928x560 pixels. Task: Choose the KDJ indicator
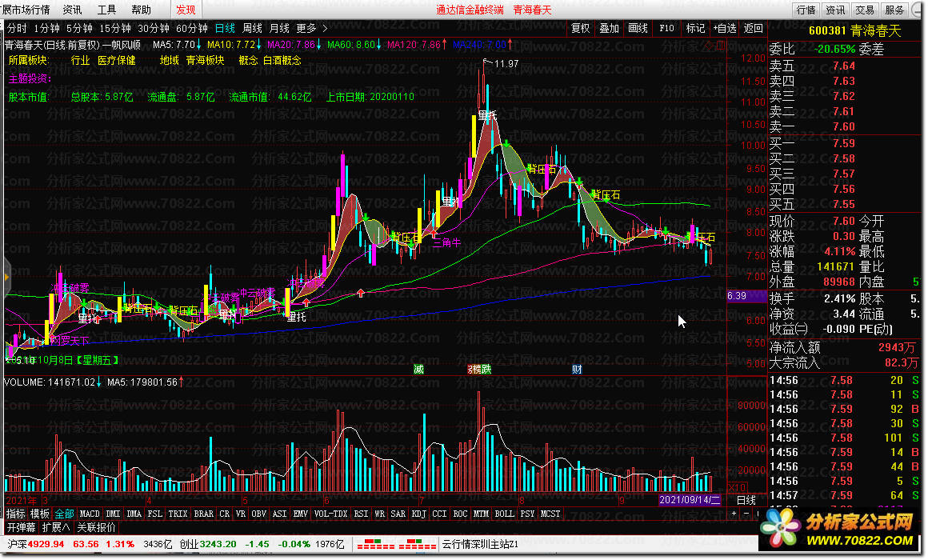point(418,514)
